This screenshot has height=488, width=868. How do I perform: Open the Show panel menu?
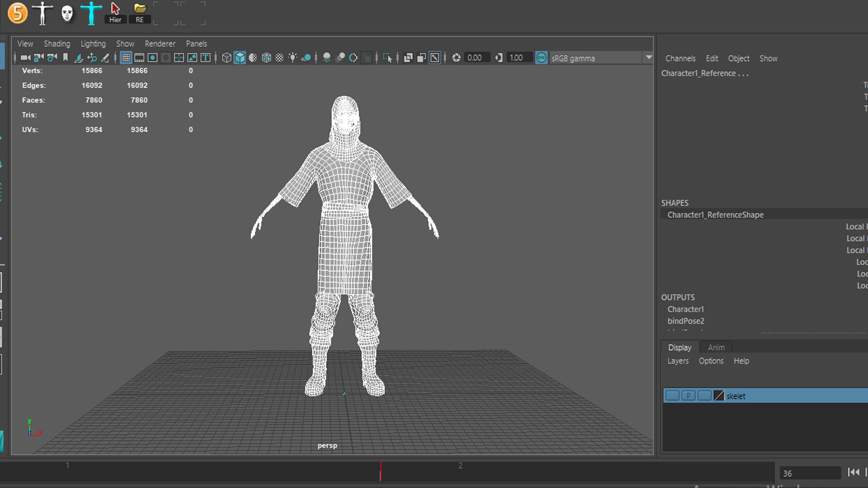[125, 44]
